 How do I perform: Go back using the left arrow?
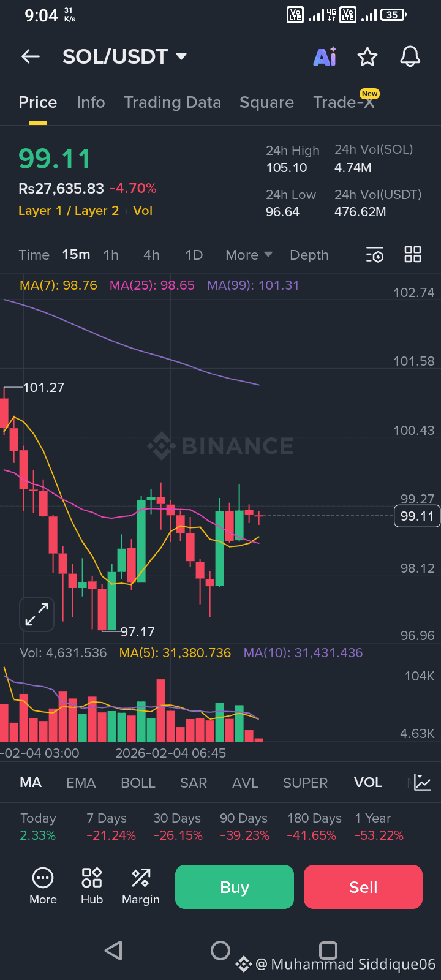31,57
